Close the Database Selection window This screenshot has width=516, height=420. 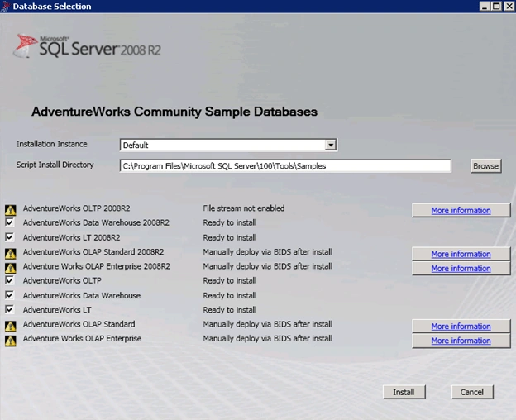click(509, 6)
